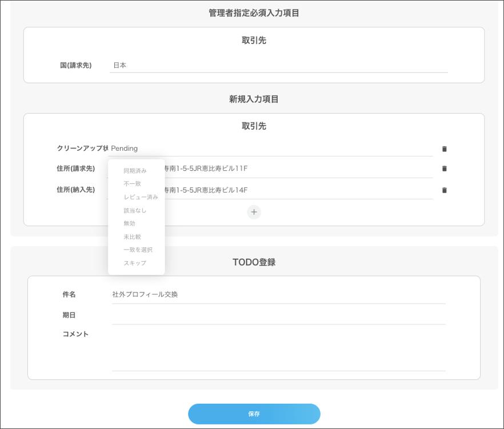Click into the コメント text area

coord(278,348)
